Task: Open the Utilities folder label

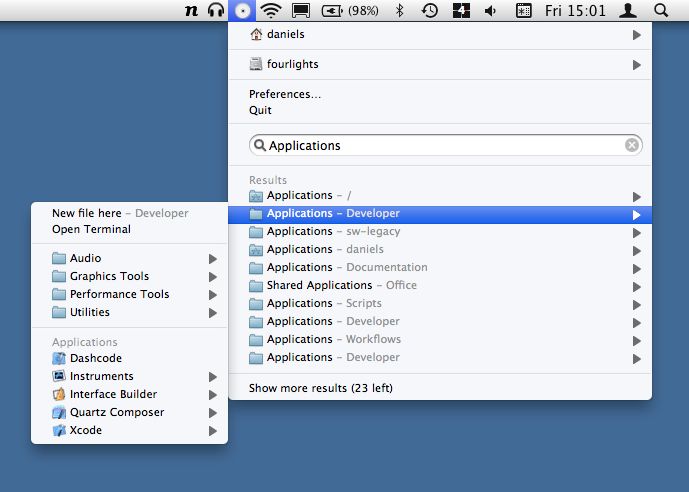Action: tap(90, 312)
